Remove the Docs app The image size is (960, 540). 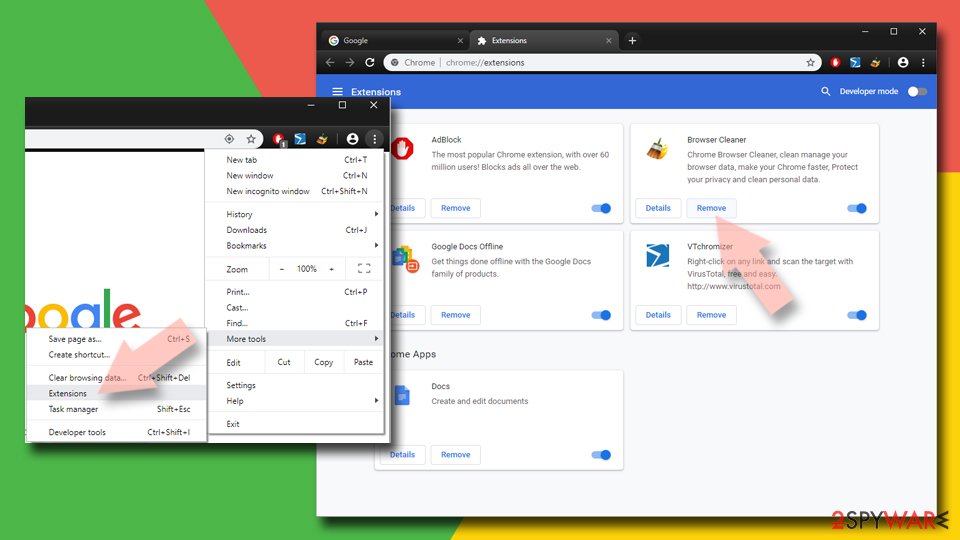(x=456, y=454)
